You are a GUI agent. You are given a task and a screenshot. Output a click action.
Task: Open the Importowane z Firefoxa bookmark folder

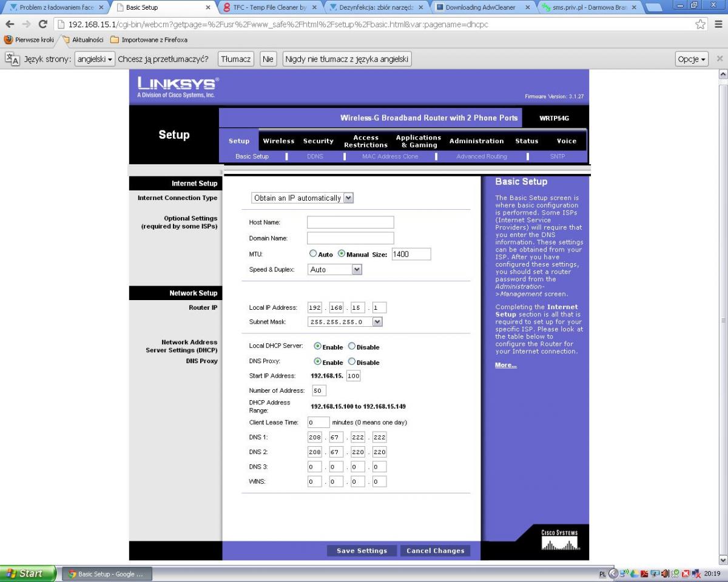149,40
